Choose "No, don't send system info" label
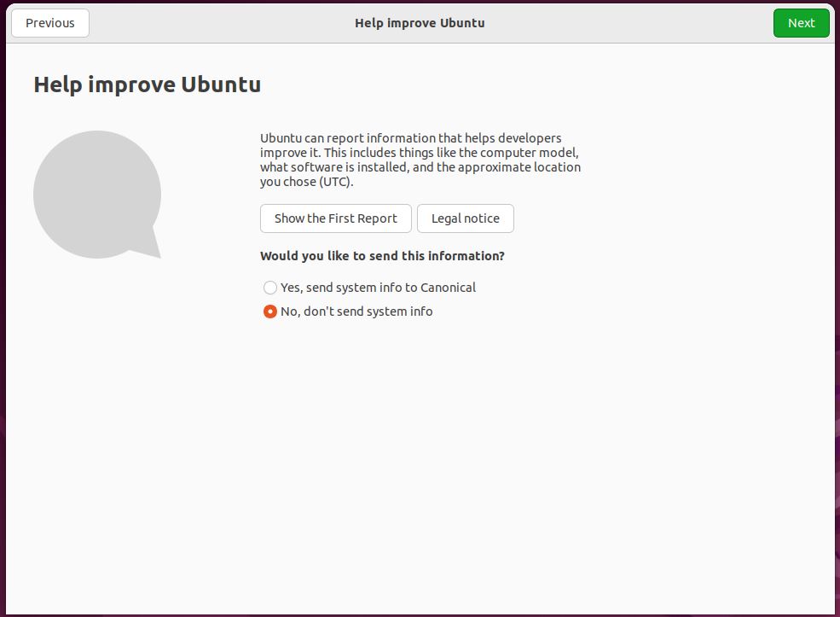840x617 pixels. point(356,311)
